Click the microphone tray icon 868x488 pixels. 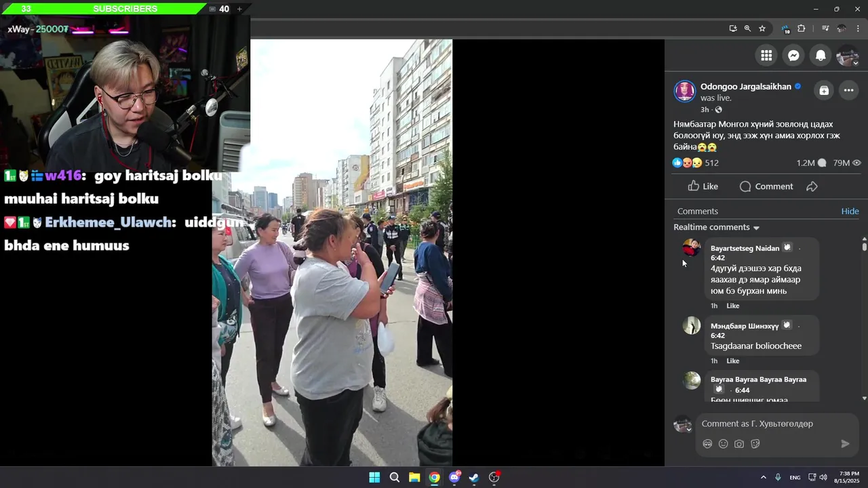778,477
